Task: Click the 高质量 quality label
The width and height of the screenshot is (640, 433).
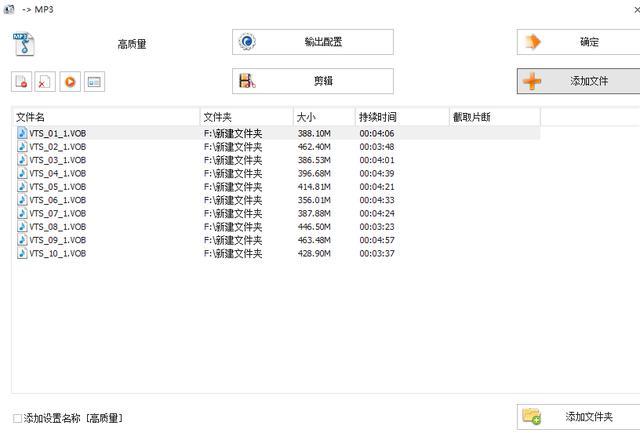Action: pos(132,44)
